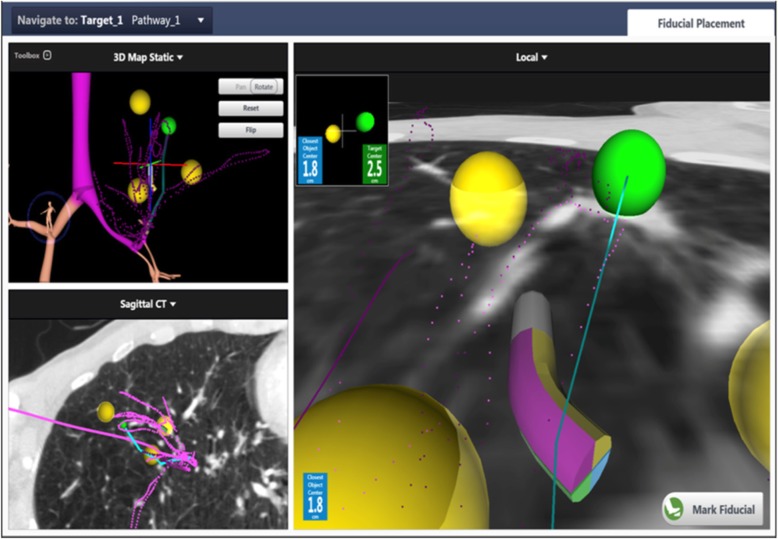The width and height of the screenshot is (778, 539).
Task: Reset the 3D map view
Action: pos(250,108)
